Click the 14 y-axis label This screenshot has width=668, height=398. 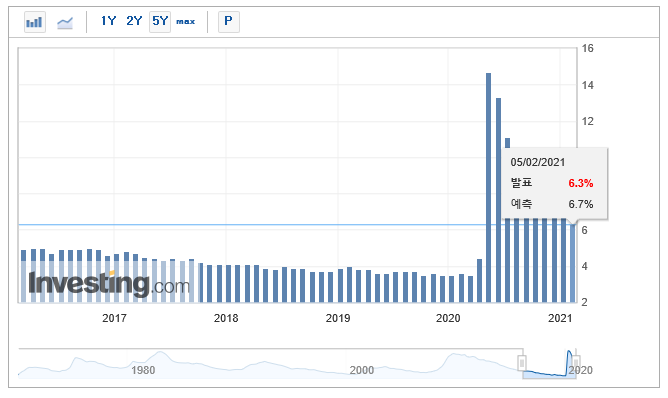(587, 85)
